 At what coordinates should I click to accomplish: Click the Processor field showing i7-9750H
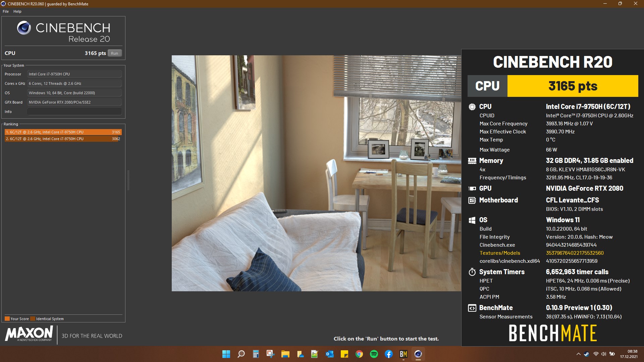tap(74, 74)
